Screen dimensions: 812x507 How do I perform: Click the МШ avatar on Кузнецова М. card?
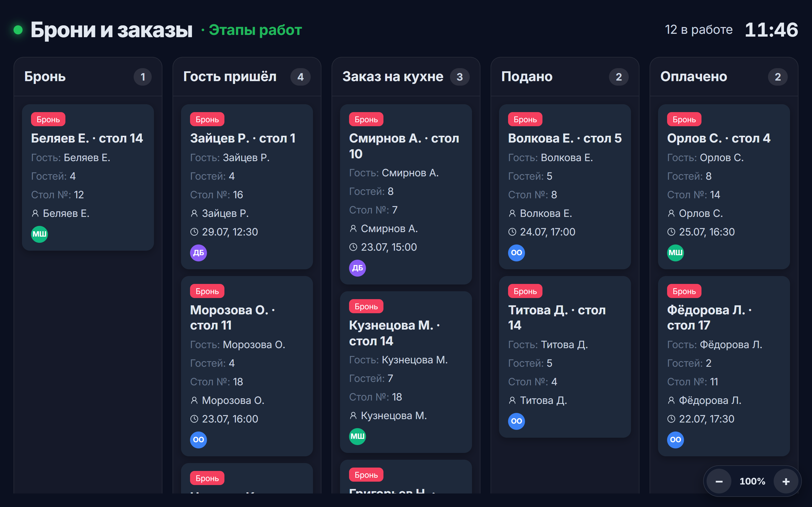tap(357, 436)
